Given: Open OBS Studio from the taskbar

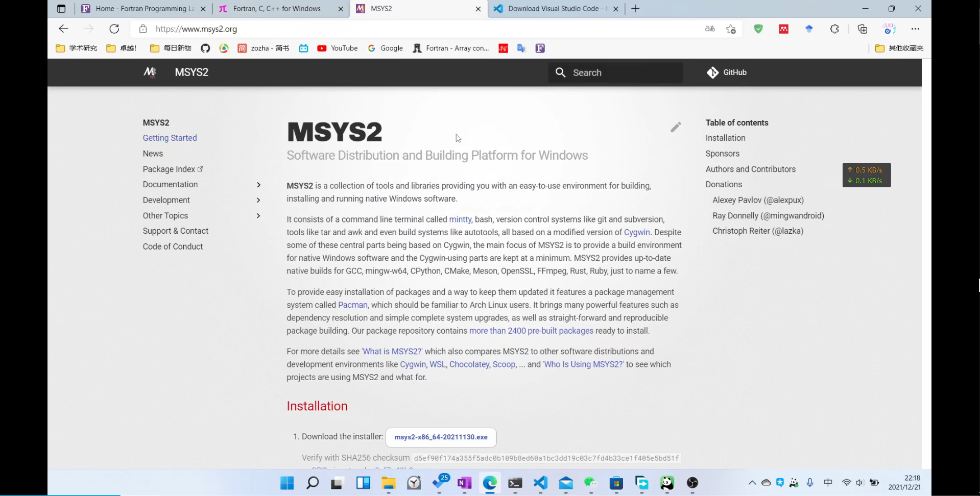Looking at the screenshot, I should 692,483.
